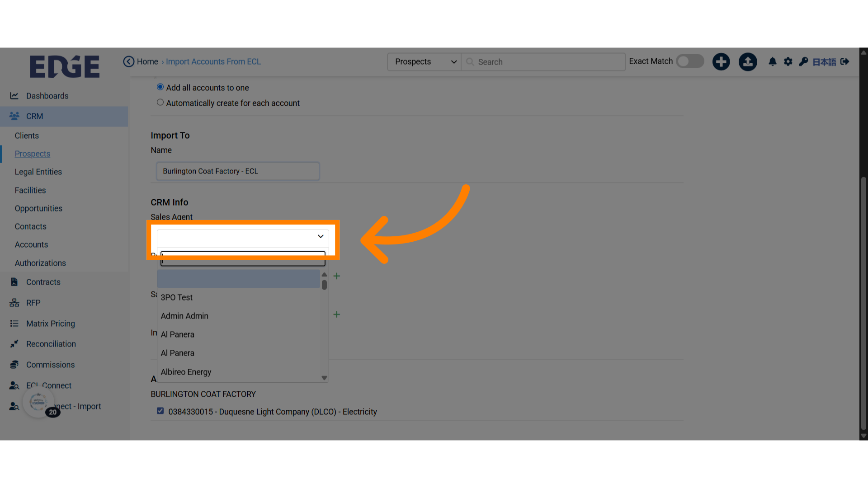Open Facilities in the sidebar

pos(30,190)
